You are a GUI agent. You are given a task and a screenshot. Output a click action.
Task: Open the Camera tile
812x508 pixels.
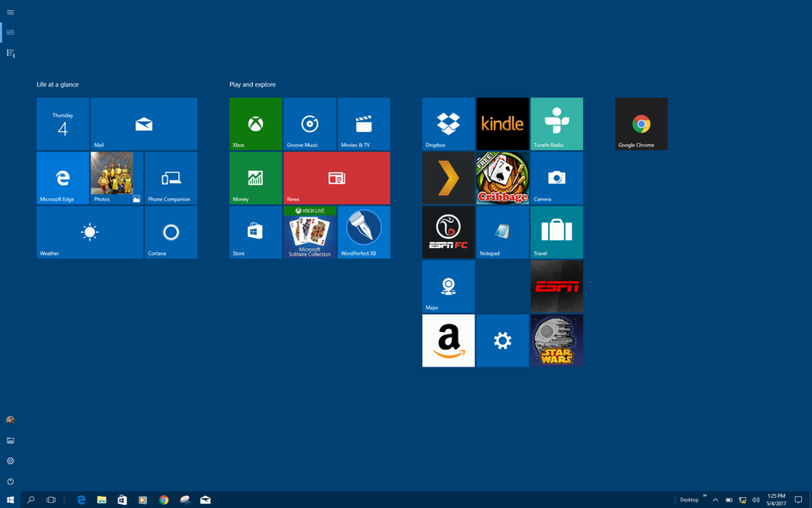(557, 178)
